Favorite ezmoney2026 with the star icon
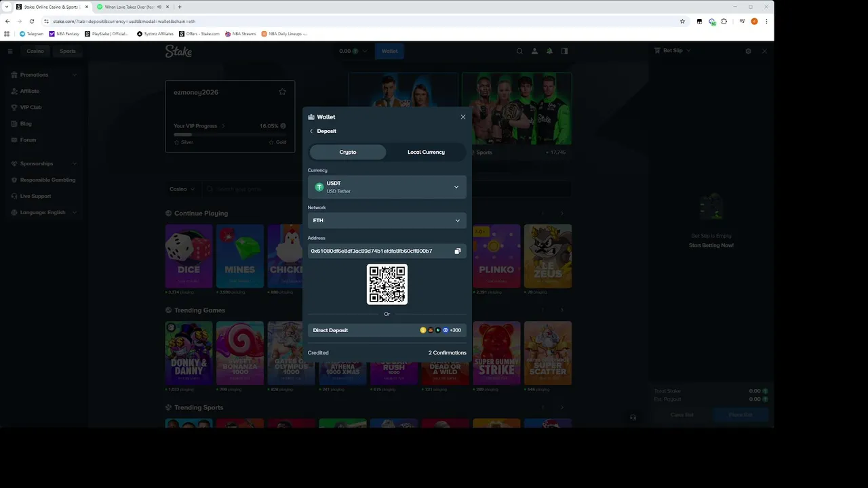 coord(282,92)
